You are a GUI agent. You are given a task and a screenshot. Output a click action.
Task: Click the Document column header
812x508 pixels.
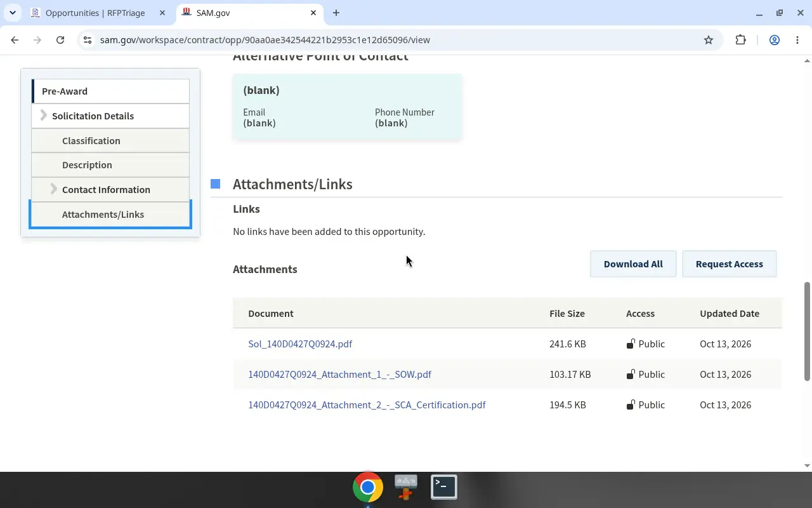pos(271,313)
